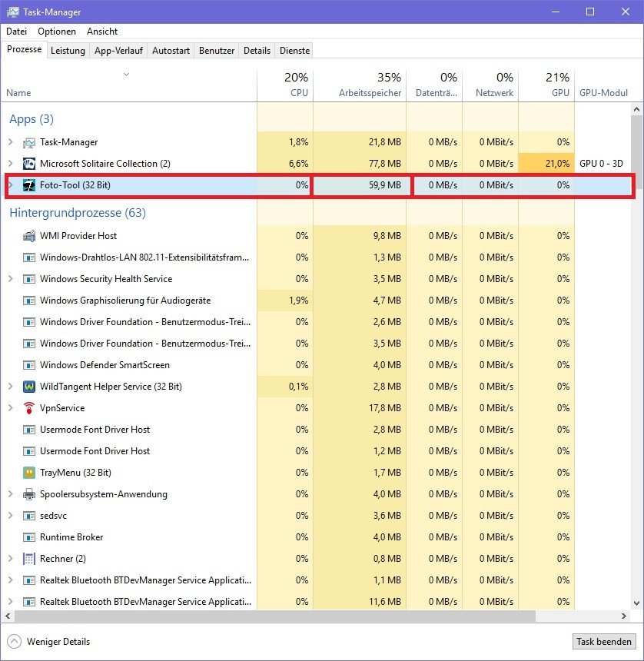This screenshot has width=644, height=661.
Task: Maximize the Task-Manager window
Action: (590, 12)
